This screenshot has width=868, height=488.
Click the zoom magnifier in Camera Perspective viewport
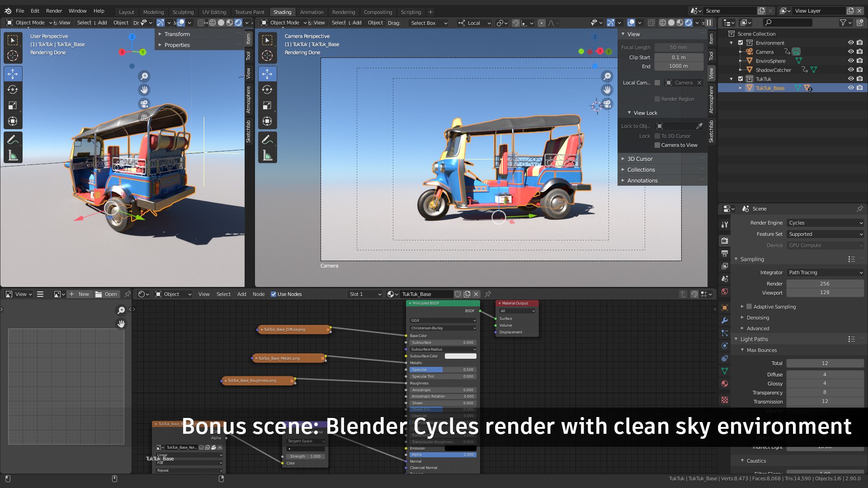pyautogui.click(x=607, y=76)
